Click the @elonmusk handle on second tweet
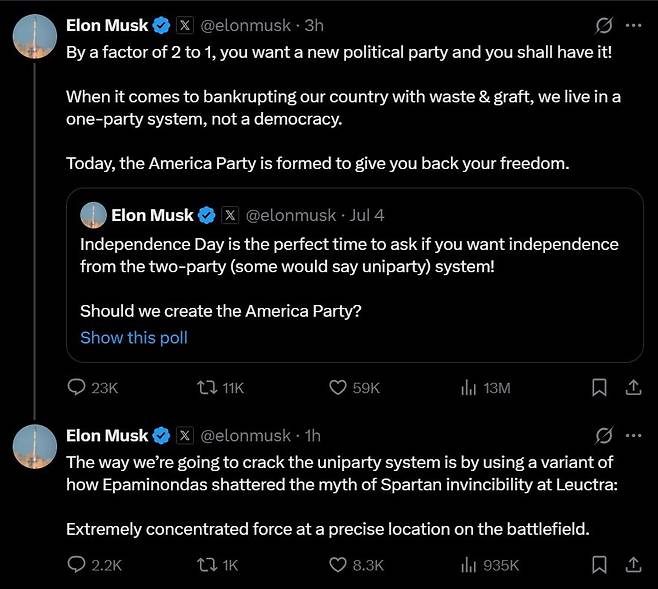Viewport: 658px width, 589px height. click(246, 435)
